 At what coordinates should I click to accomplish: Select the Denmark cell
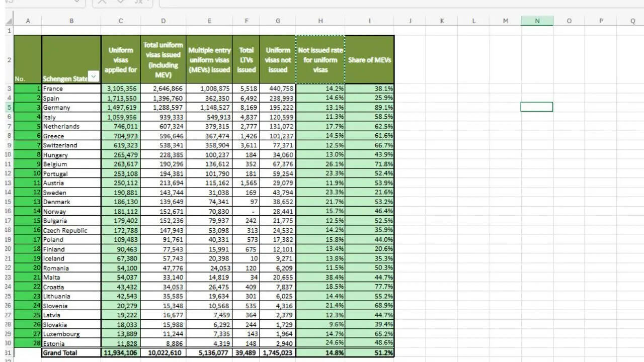point(71,202)
